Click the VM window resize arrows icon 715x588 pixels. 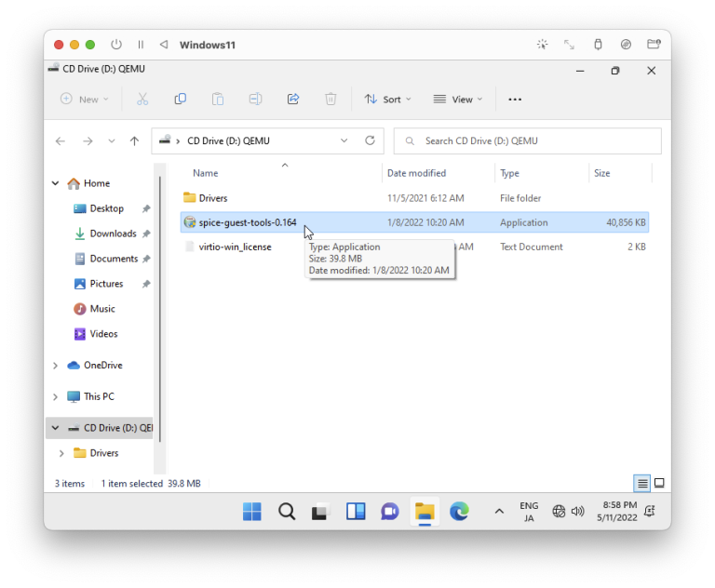tap(569, 45)
